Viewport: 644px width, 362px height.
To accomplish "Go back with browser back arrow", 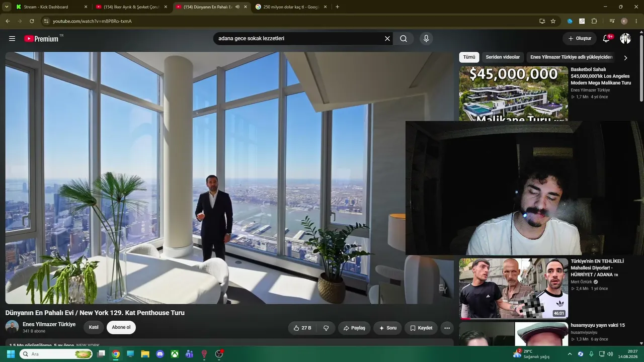I will click(8, 21).
